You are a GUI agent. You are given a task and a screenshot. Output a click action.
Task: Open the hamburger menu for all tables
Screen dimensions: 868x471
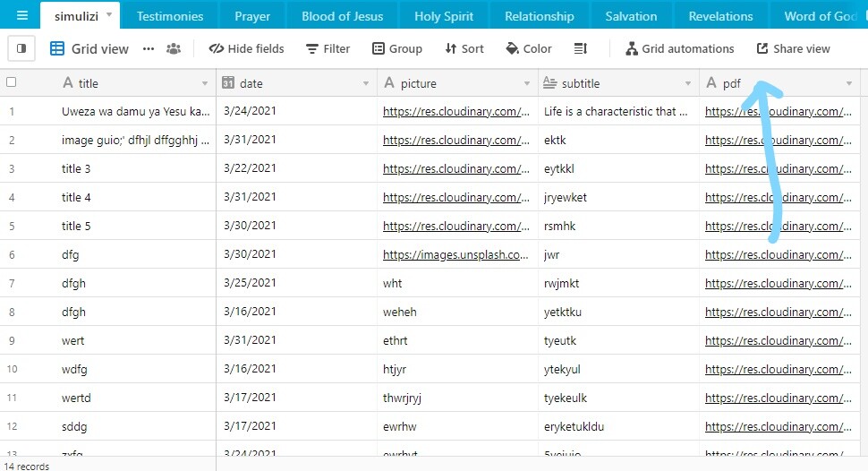click(21, 16)
